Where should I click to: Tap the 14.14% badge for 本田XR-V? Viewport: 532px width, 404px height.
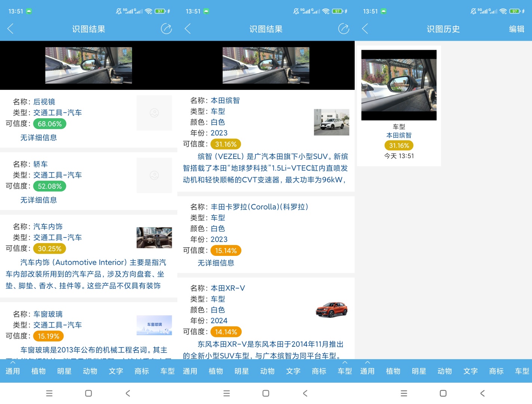tap(226, 332)
